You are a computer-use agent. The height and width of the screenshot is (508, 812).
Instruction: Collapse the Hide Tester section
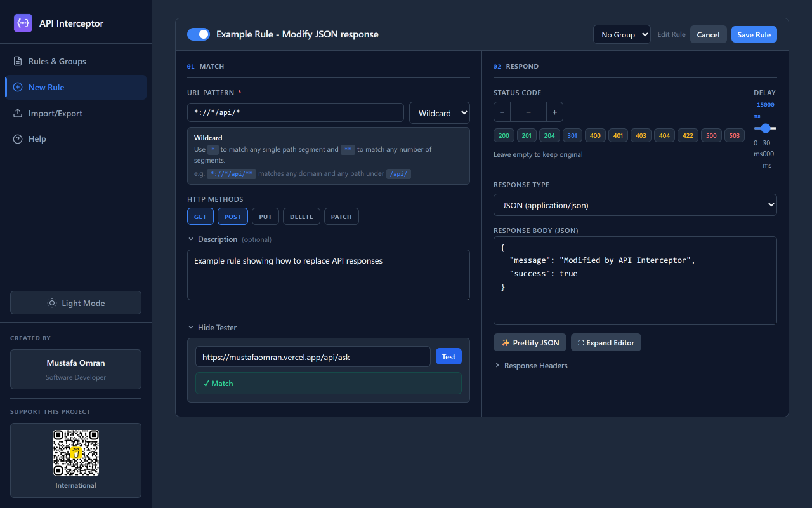[213, 328]
